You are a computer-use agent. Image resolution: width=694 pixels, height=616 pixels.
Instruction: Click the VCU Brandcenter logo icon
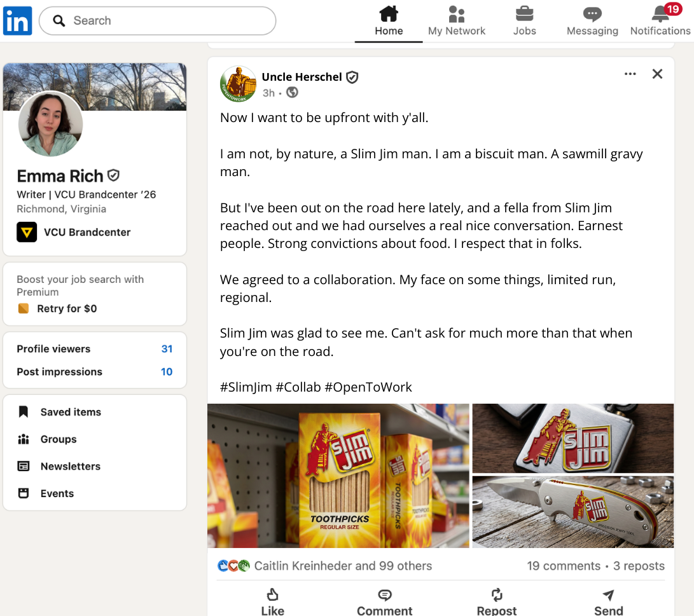[x=27, y=232]
